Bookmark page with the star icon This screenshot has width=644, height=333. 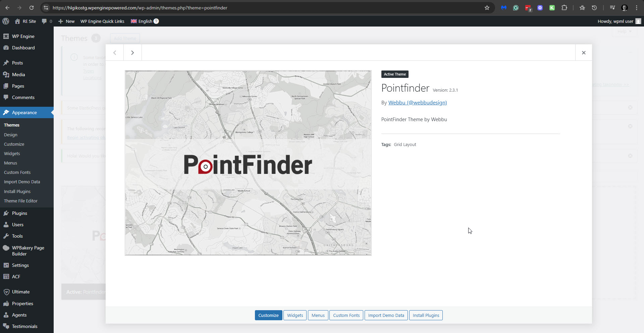(x=487, y=8)
